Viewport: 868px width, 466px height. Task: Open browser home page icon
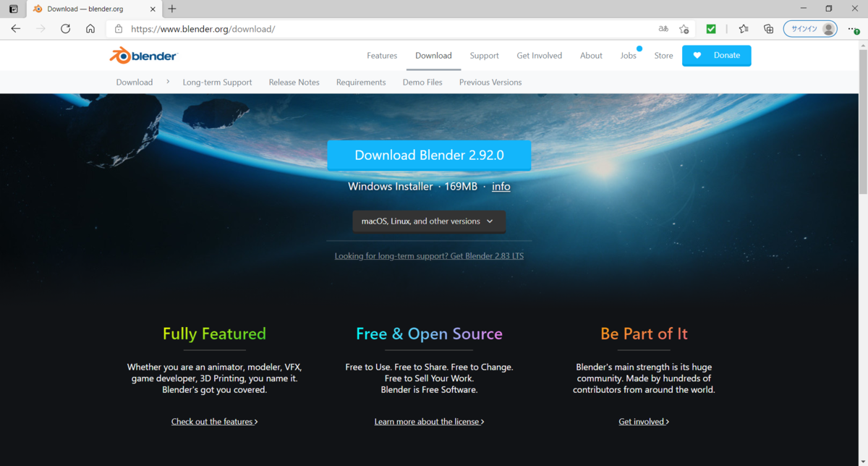pos(90,29)
